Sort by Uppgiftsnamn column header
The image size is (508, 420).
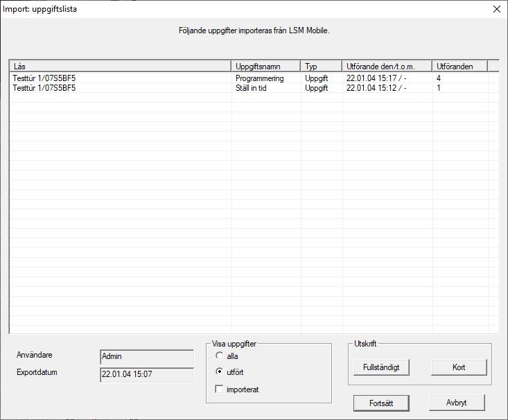click(x=266, y=67)
